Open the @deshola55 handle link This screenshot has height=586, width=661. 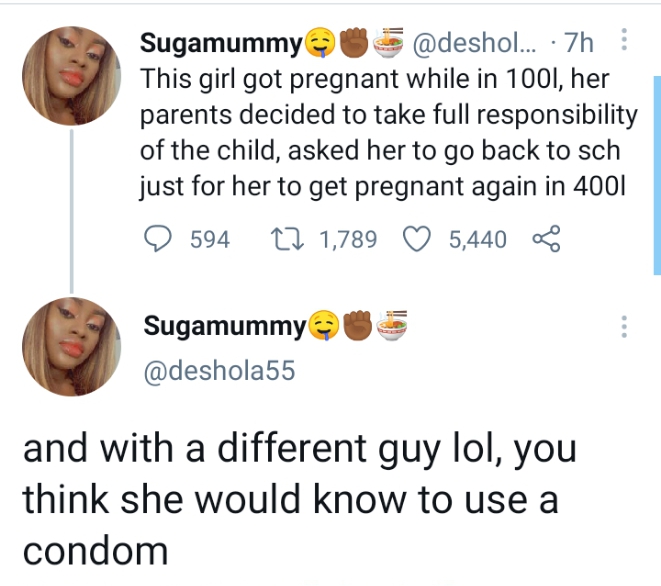219,370
